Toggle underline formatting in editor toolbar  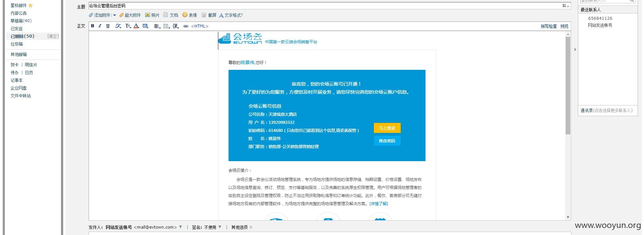(108, 26)
